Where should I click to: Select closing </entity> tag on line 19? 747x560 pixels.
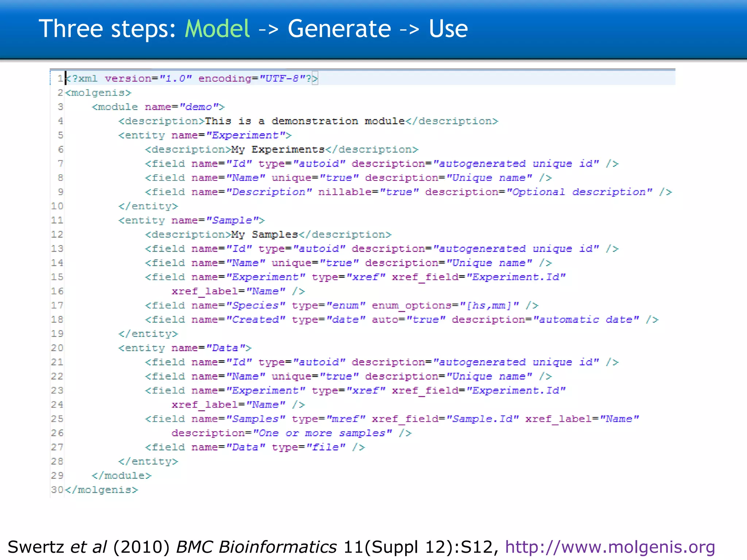point(148,334)
